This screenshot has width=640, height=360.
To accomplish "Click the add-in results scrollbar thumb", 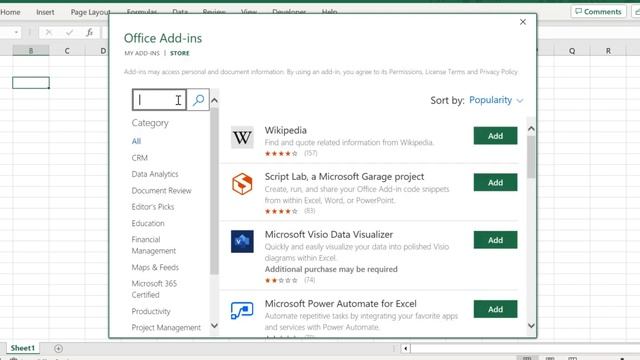I will click(x=531, y=157).
